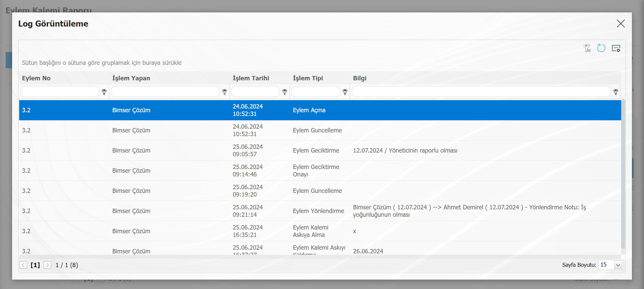The image size is (644, 289).
Task: Select the Eylem Kalemi Askıya Alma row
Action: 320,231
